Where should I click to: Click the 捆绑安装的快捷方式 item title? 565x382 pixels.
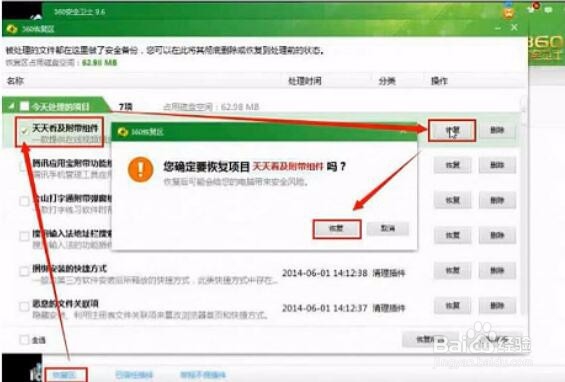pyautogui.click(x=70, y=268)
